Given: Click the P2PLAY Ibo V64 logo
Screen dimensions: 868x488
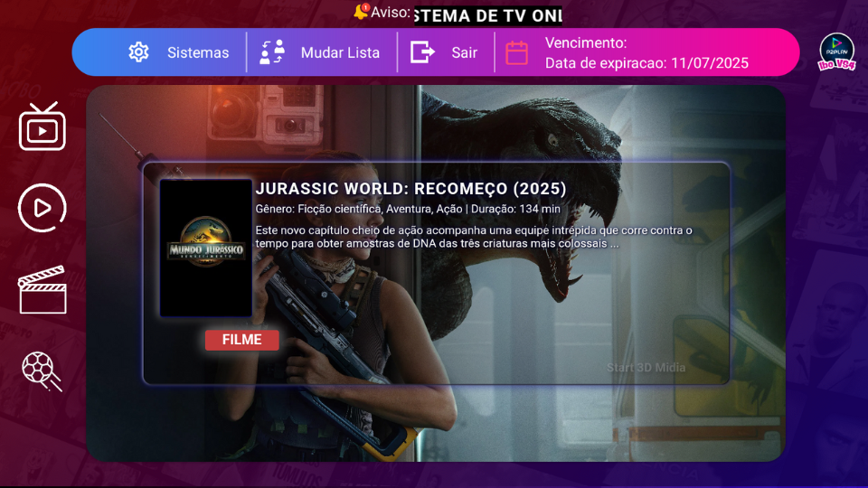Looking at the screenshot, I should pos(836,52).
